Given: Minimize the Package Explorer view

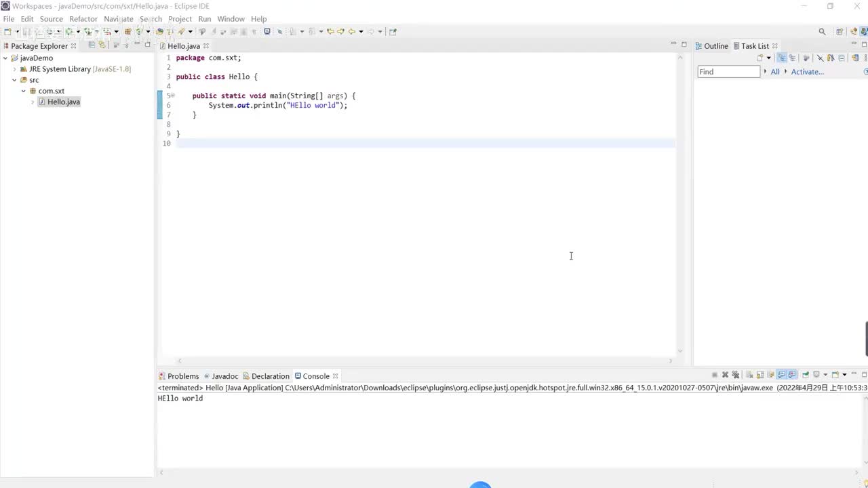Looking at the screenshot, I should coord(136,44).
